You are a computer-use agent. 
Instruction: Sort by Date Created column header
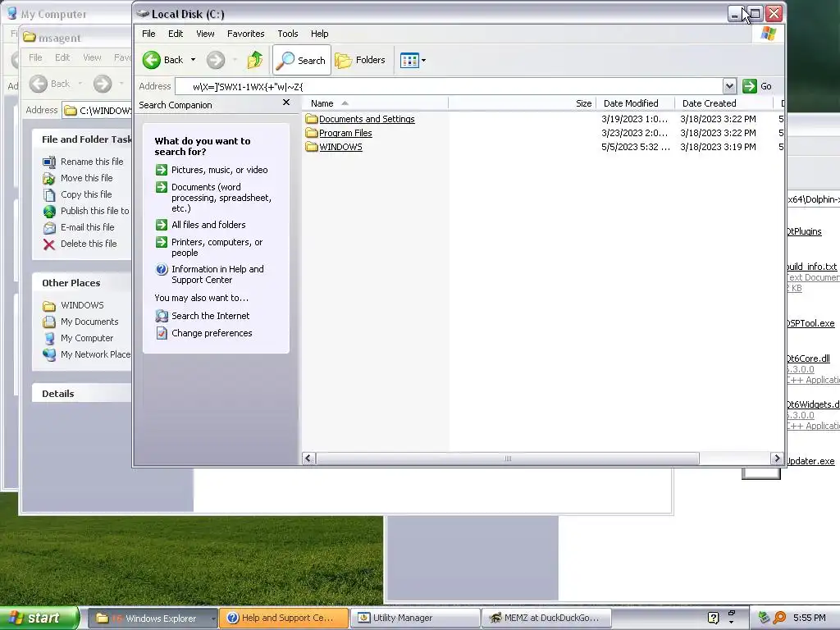724,103
